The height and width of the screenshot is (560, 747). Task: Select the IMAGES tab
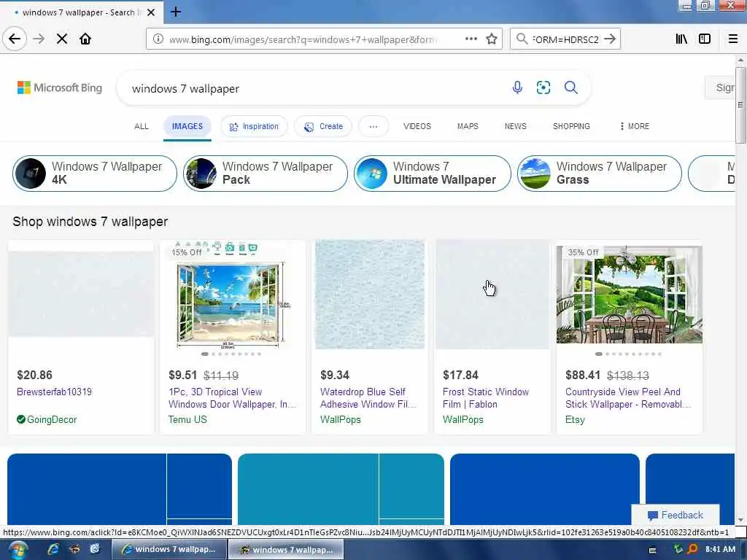point(187,127)
